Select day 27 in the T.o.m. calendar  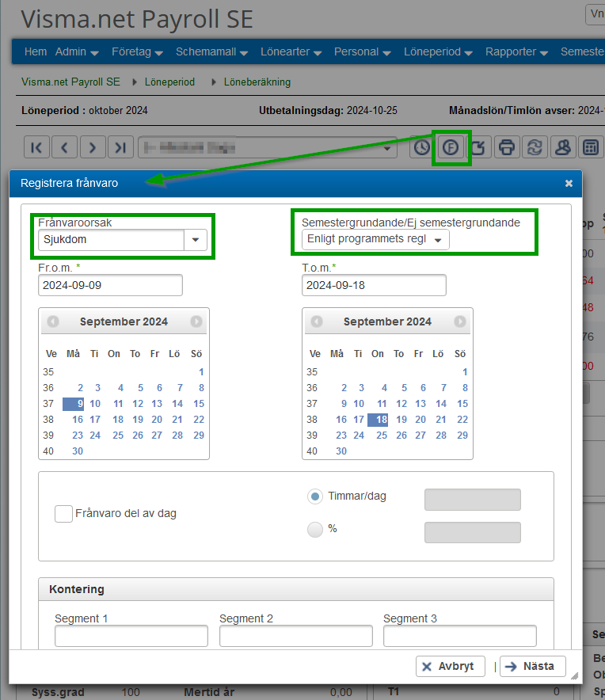pos(420,436)
